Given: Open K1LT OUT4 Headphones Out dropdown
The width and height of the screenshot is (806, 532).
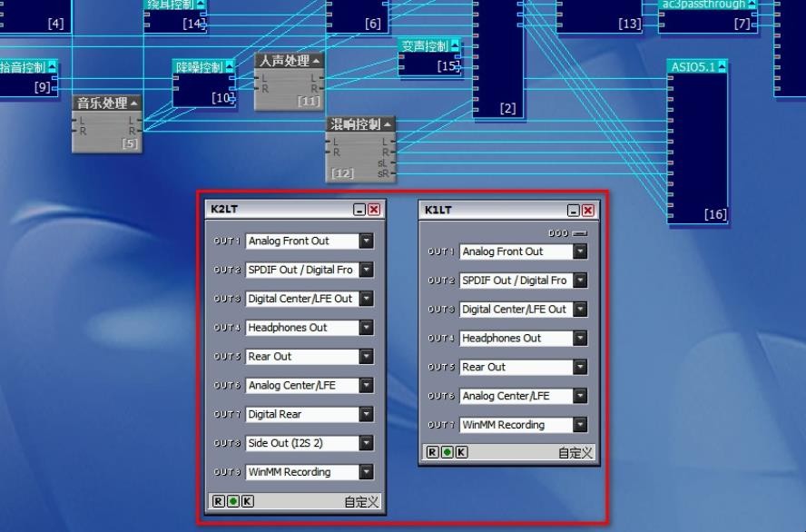Looking at the screenshot, I should 580,338.
